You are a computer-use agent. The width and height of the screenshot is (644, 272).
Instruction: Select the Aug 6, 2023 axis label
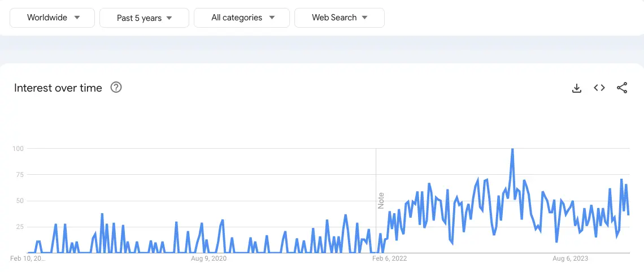pos(570,258)
